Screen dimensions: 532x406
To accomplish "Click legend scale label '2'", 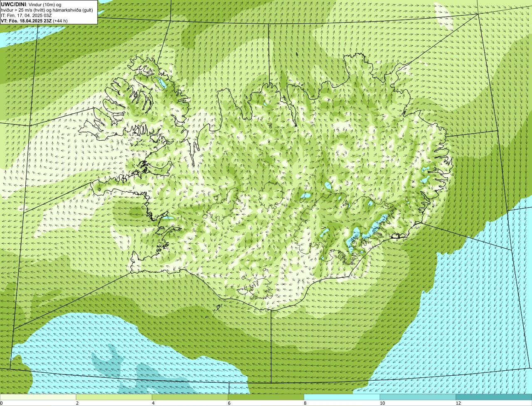I will pyautogui.click(x=77, y=403).
